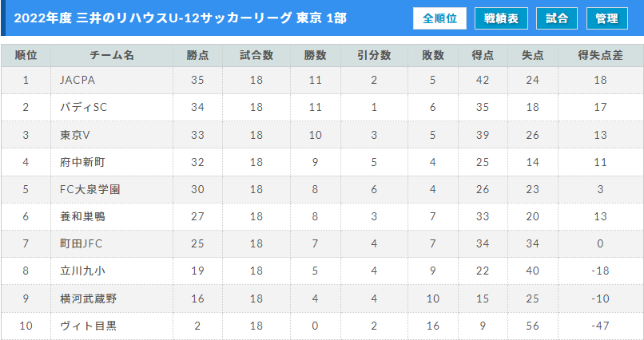Open the 管理 button
The image size is (644, 340).
tap(607, 18)
